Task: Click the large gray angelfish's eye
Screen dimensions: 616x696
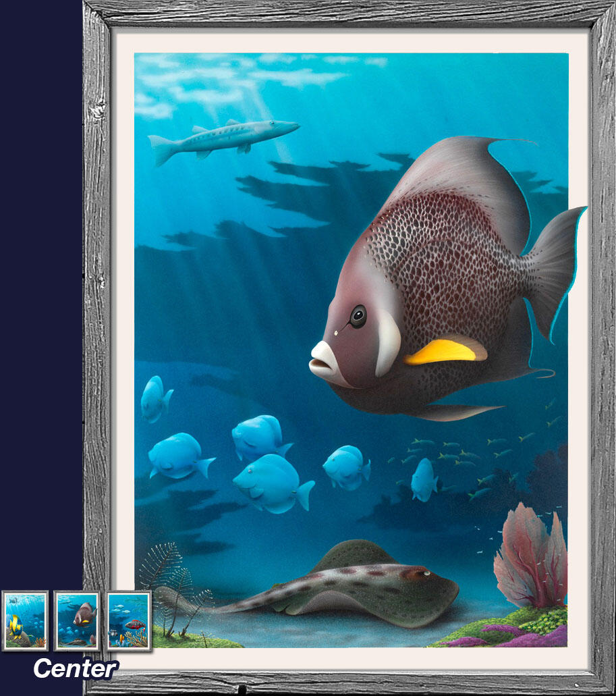Action: click(x=358, y=316)
